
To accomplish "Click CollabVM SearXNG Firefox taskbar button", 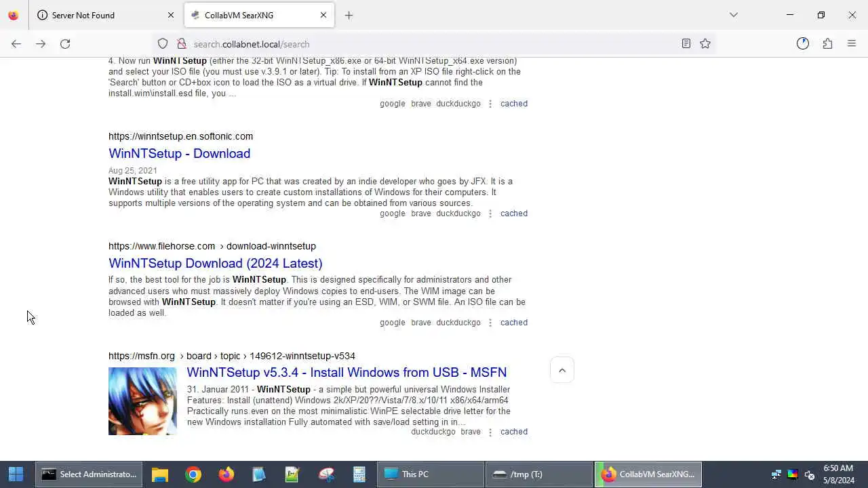I will coord(648,474).
